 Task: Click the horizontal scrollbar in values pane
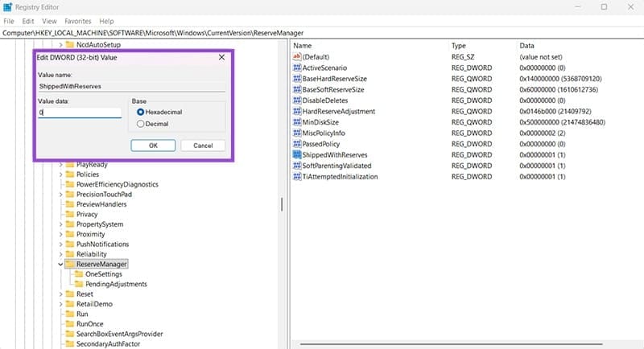tap(451, 344)
